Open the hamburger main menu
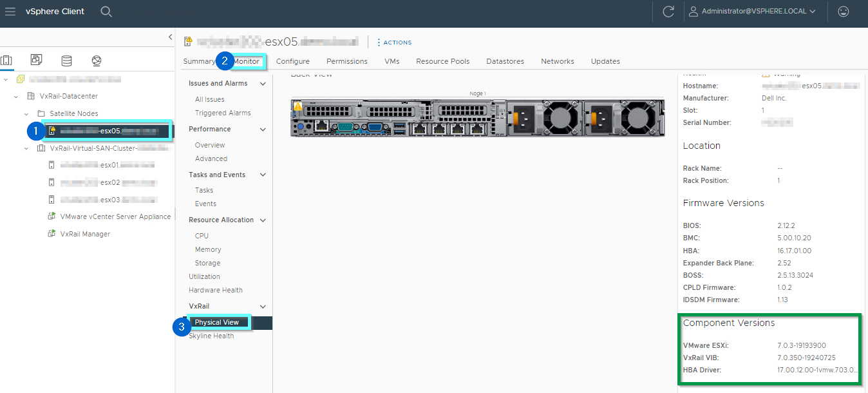 click(10, 11)
